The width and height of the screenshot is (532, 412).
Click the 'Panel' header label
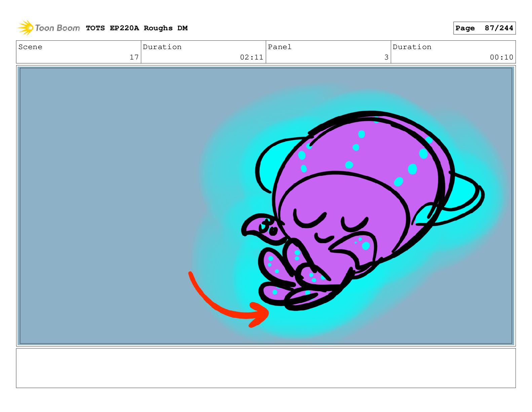point(280,47)
